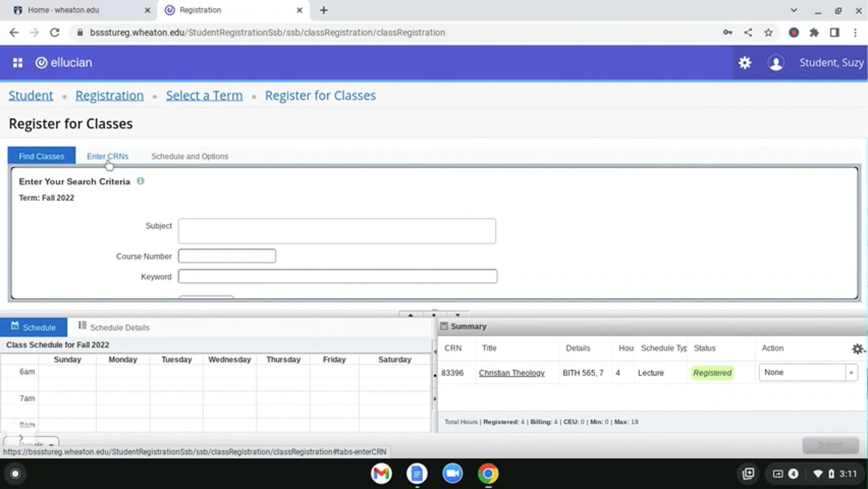Open the settings gear in the purple header

(745, 63)
